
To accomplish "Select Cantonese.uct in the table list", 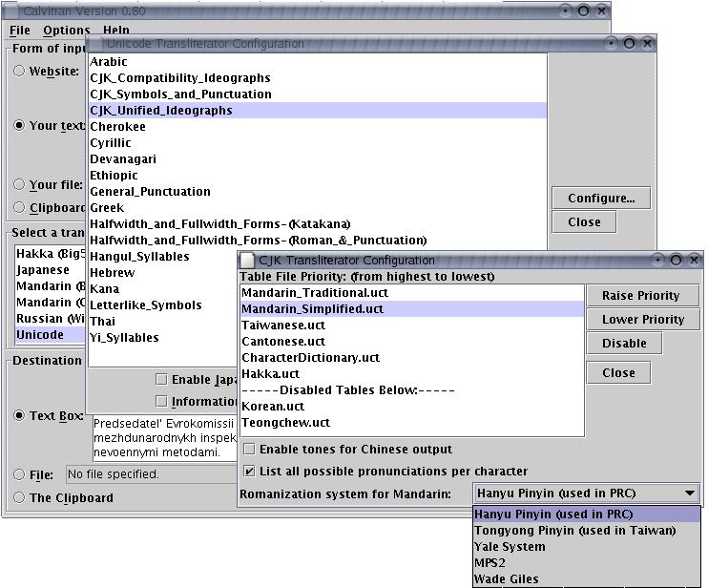I will pos(282,342).
